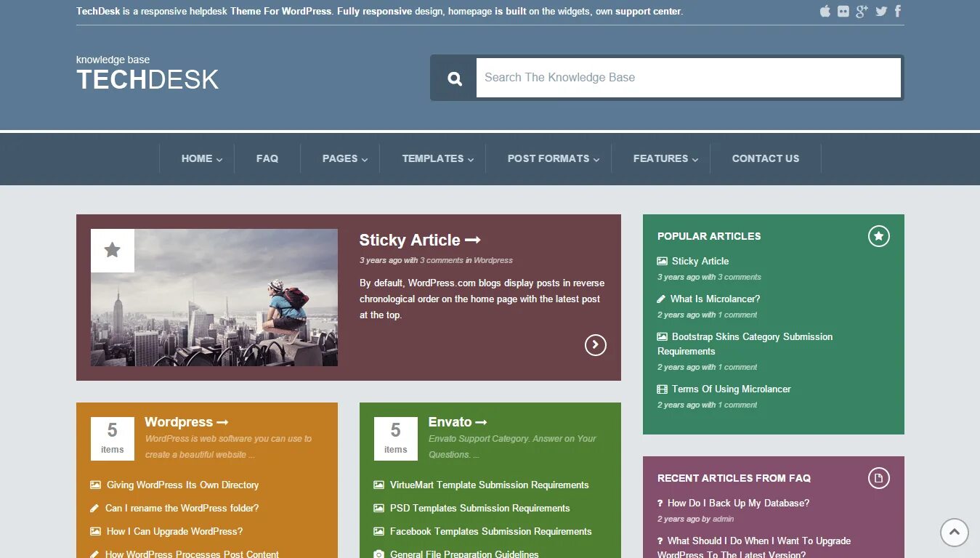The image size is (980, 558).
Task: Click the sticky article city thumbnail image
Action: (x=214, y=298)
